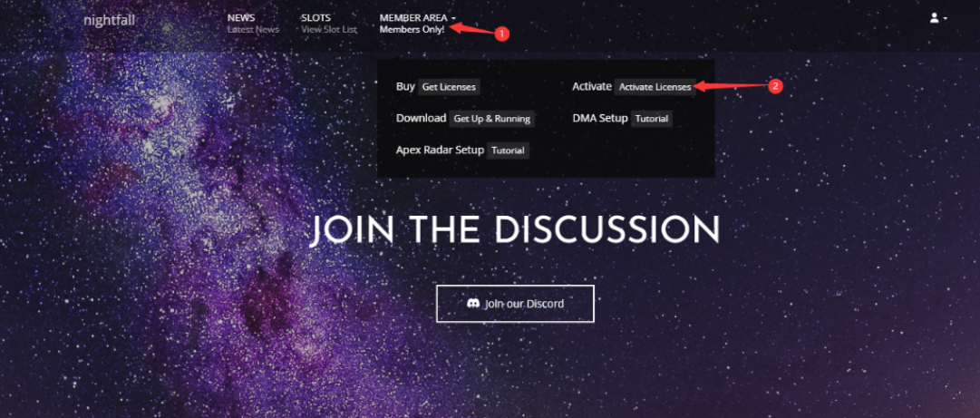Image resolution: width=980 pixels, height=418 pixels.
Task: Open the Apex Radar Setup Tutorial badge
Action: (x=508, y=151)
